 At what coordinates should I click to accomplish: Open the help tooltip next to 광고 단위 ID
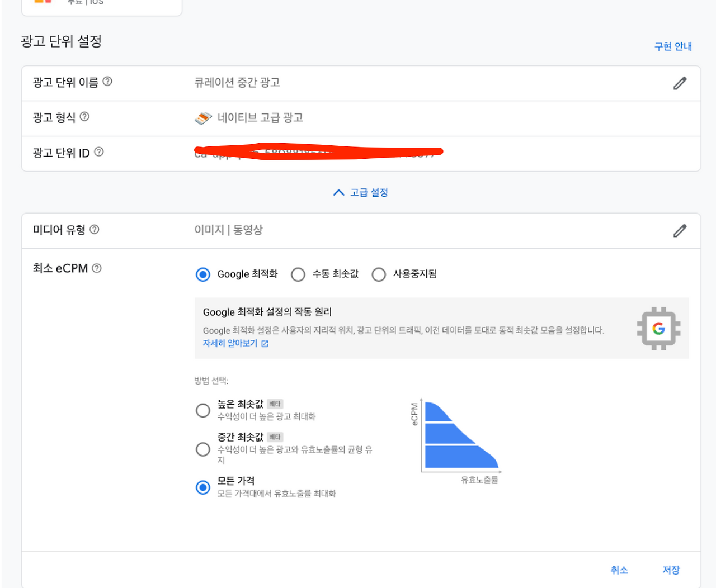(x=98, y=152)
